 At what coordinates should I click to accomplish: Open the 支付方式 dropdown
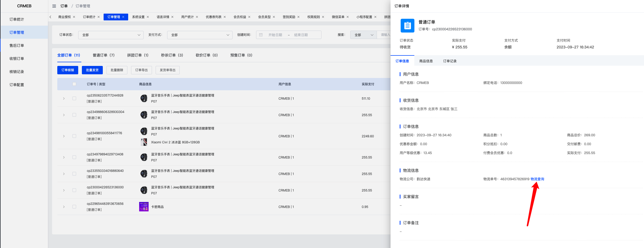tap(200, 35)
